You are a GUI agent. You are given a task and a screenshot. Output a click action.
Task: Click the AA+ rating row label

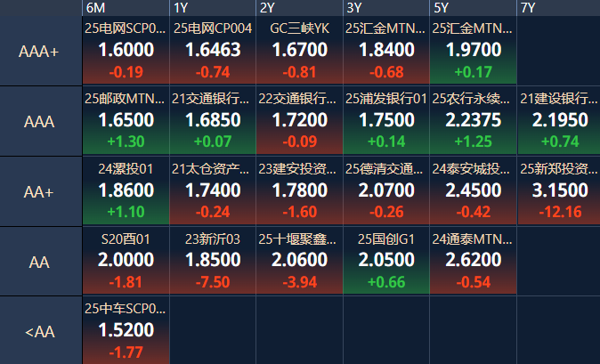pos(38,192)
